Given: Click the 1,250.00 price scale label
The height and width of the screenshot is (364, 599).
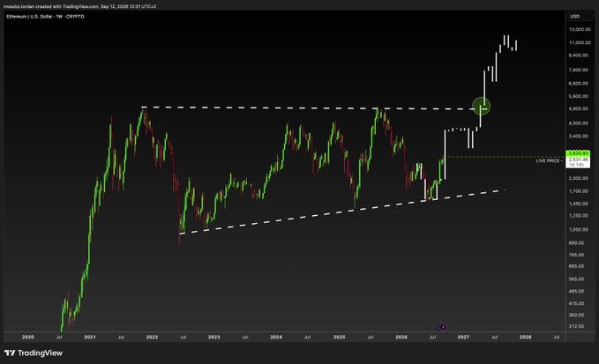Looking at the screenshot, I should tap(579, 216).
